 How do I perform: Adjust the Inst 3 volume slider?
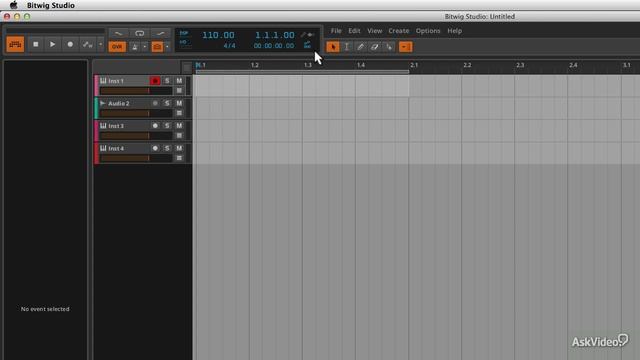136,136
